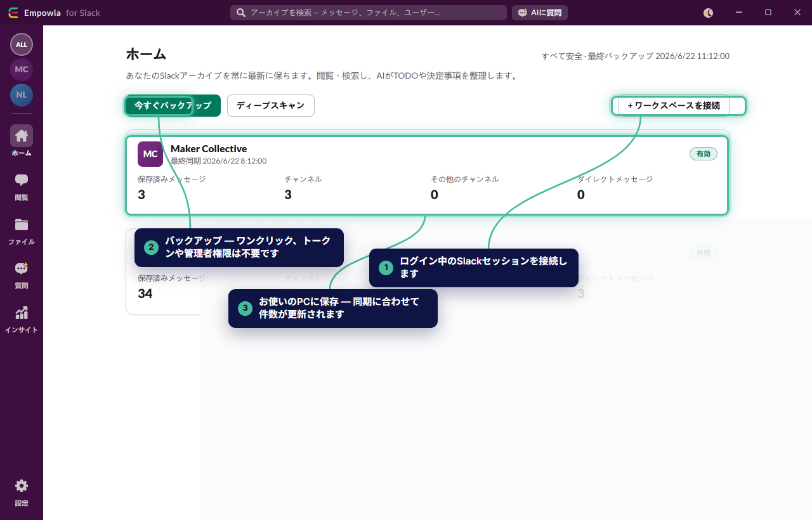
Task: Click the その他のチャンネル label
Action: pyautogui.click(x=465, y=179)
